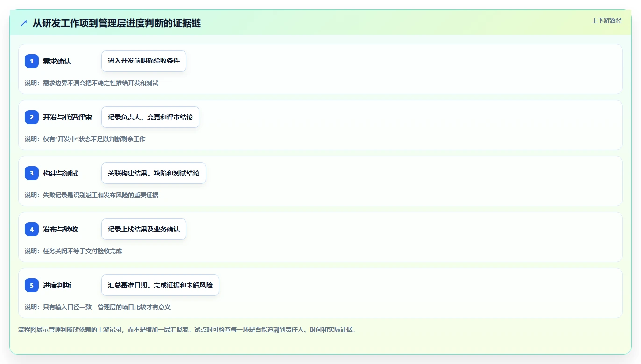Viewport: 641px width, 364px height.
Task: Click step number badge 1
Action: click(32, 61)
